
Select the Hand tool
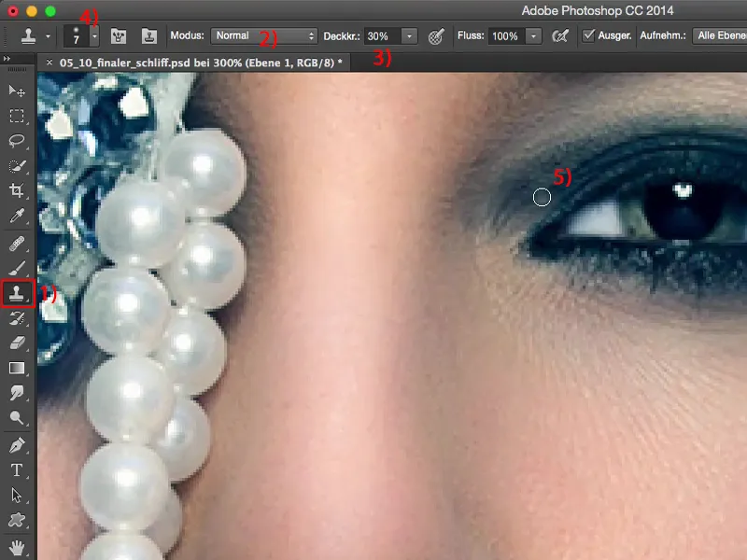tap(17, 548)
